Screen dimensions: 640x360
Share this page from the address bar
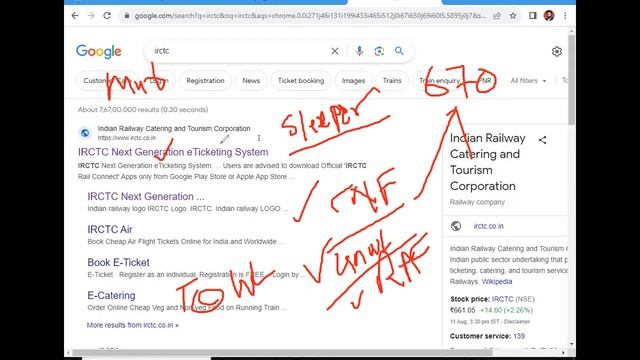pyautogui.click(x=497, y=16)
